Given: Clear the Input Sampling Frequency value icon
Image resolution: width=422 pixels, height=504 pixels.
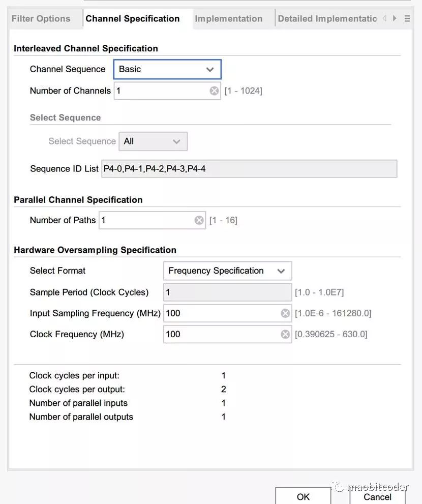Looking at the screenshot, I should coord(285,313).
